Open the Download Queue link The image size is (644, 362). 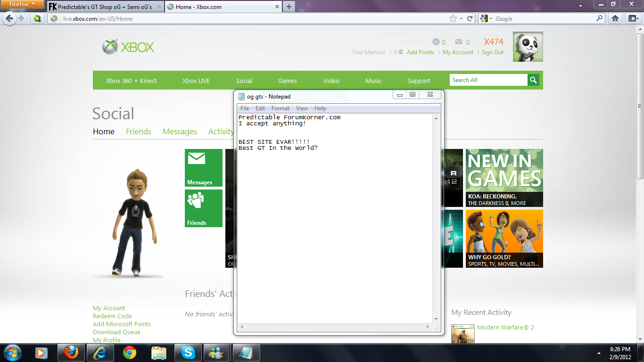click(x=116, y=332)
